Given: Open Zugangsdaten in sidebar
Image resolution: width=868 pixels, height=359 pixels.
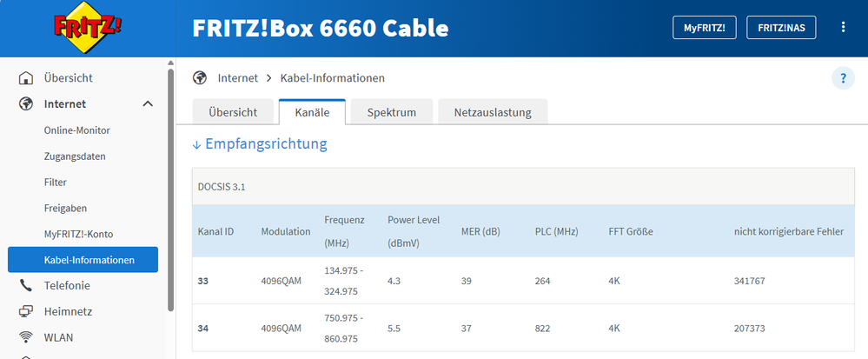Looking at the screenshot, I should coord(75,156).
